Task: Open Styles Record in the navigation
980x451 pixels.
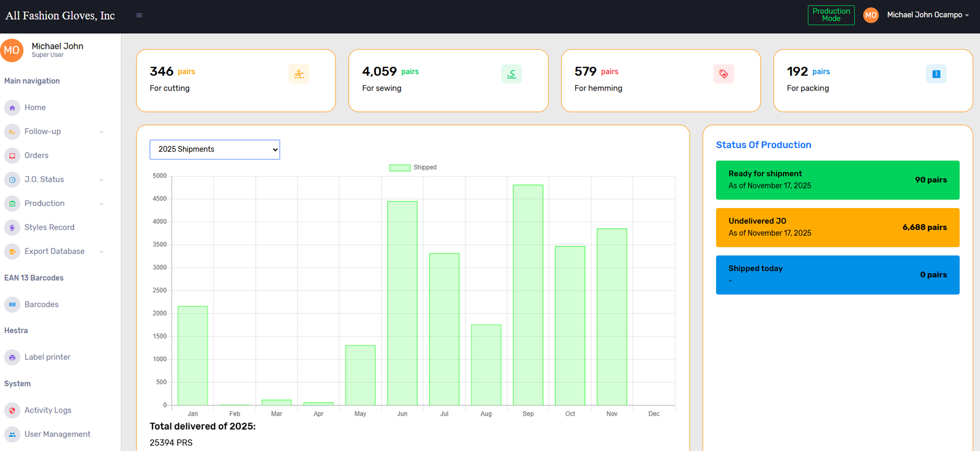Action: point(49,227)
